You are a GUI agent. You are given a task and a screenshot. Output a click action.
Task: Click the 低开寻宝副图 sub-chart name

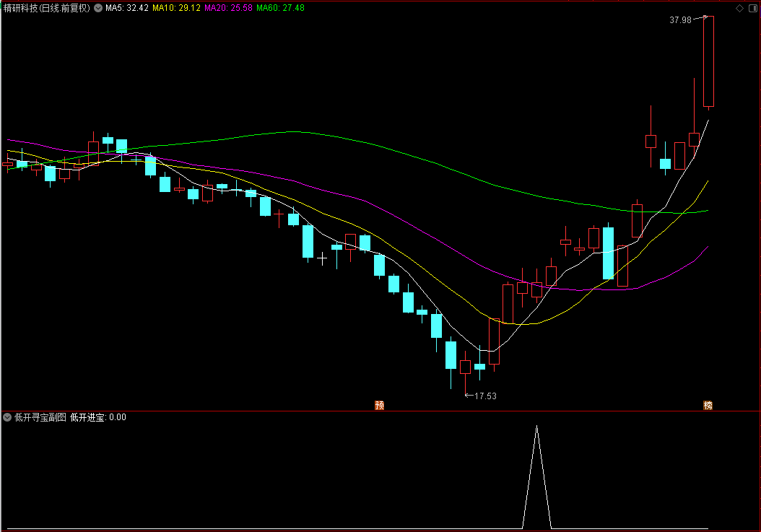coord(40,417)
